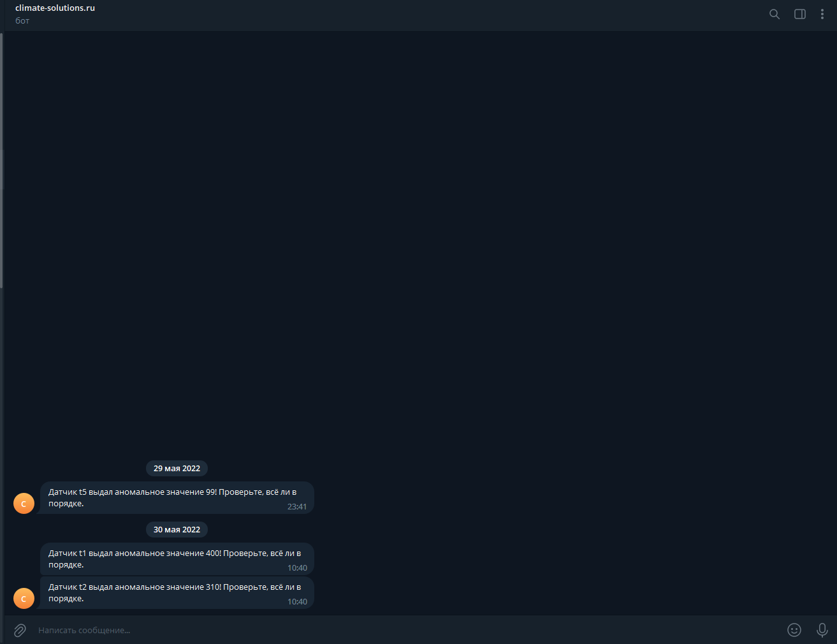Start voice recording with microphone icon

click(x=822, y=630)
